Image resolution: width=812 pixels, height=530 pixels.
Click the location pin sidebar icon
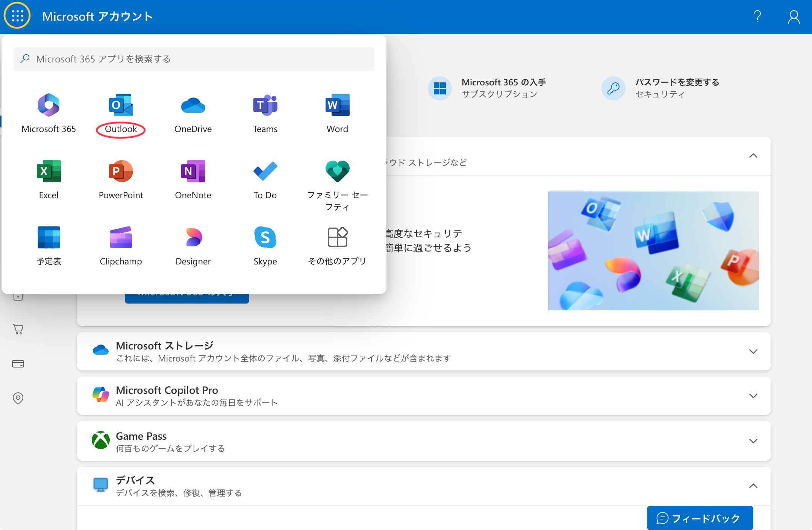point(18,398)
